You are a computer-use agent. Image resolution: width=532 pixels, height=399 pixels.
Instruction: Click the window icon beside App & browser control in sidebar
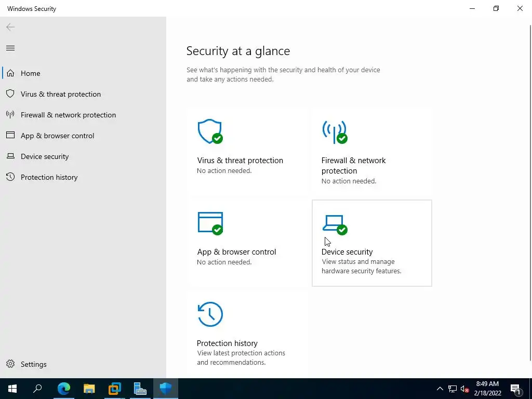coord(10,135)
